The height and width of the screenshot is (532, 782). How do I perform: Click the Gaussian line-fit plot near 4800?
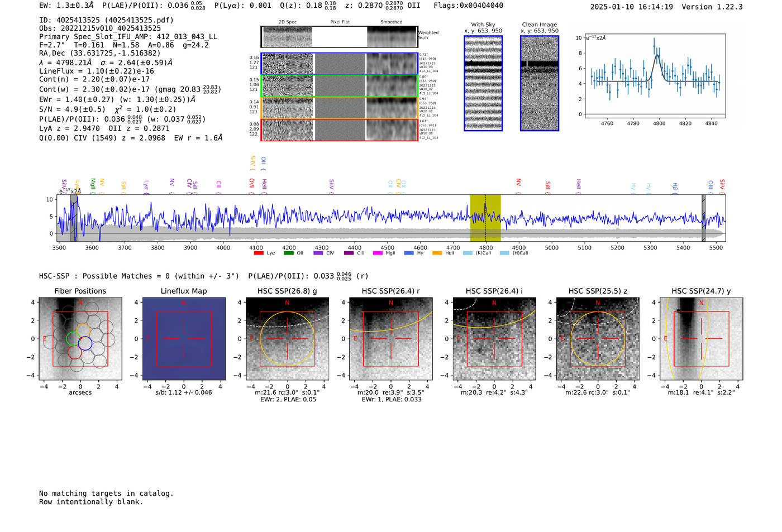pos(655,76)
